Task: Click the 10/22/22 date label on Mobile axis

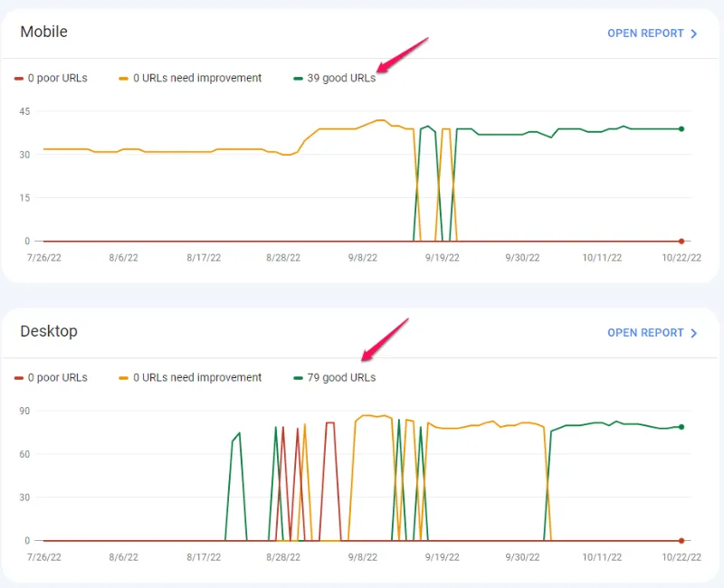Action: (x=681, y=256)
